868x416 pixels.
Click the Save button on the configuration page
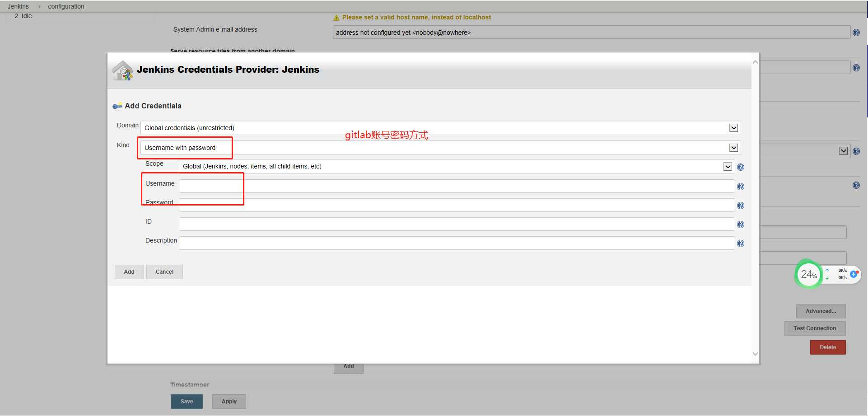[x=187, y=402]
